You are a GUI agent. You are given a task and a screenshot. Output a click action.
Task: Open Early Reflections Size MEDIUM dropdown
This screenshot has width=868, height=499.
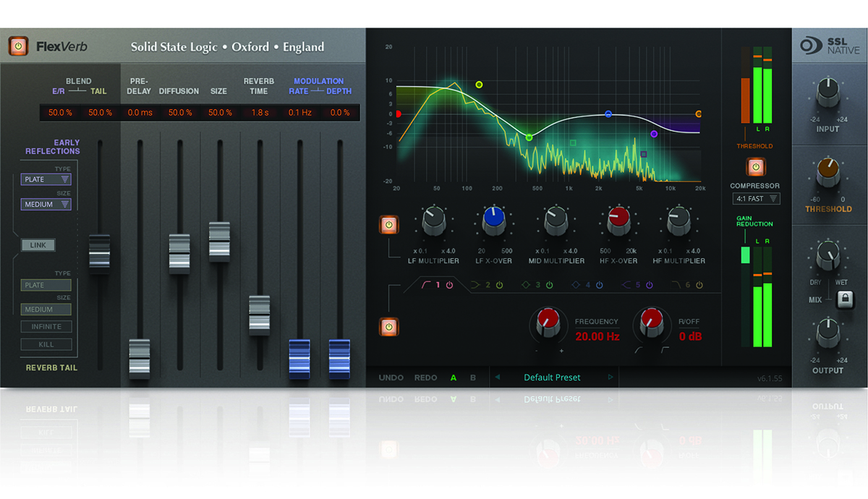point(46,205)
